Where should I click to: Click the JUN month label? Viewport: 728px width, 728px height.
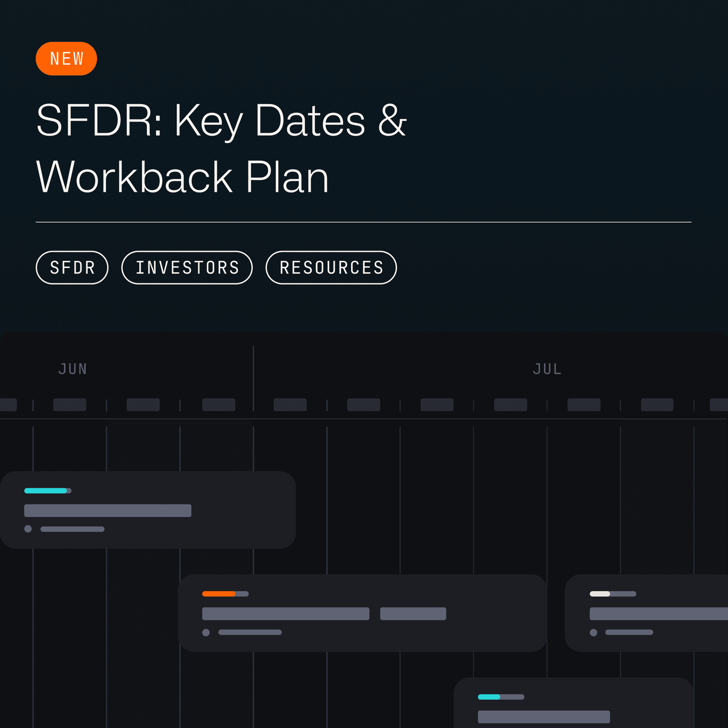point(73,369)
